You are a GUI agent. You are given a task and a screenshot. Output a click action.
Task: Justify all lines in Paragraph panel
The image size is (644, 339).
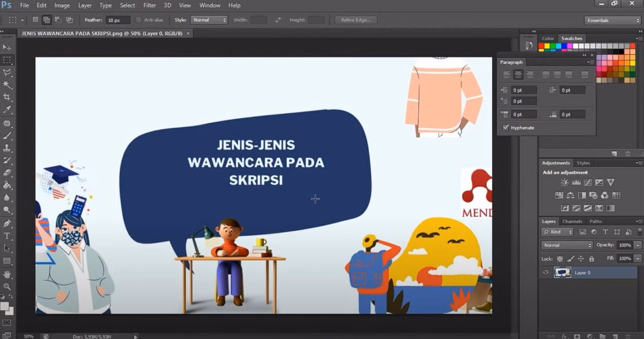click(585, 75)
